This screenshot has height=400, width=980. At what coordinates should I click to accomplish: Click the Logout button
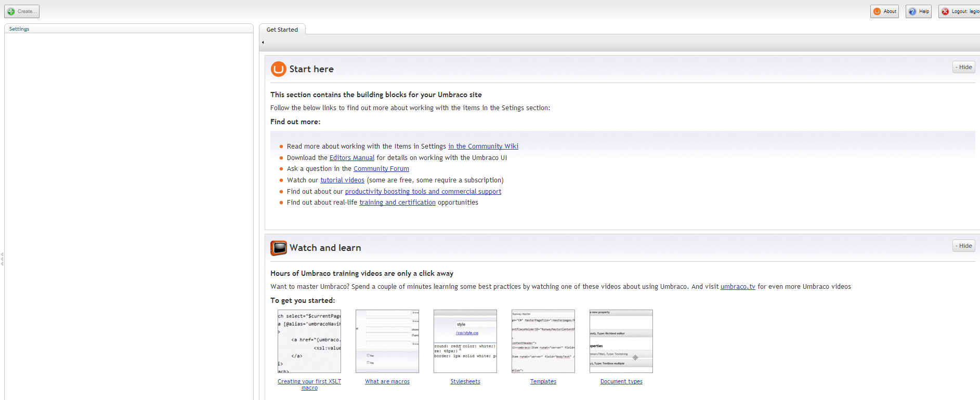(x=960, y=11)
